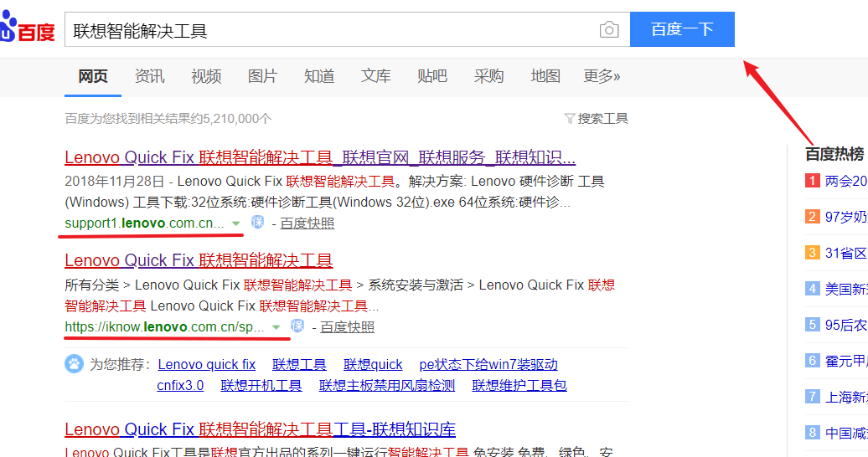Click the https://iknow.lenovo.com.cn/sp... URL
868x457 pixels.
tap(164, 326)
